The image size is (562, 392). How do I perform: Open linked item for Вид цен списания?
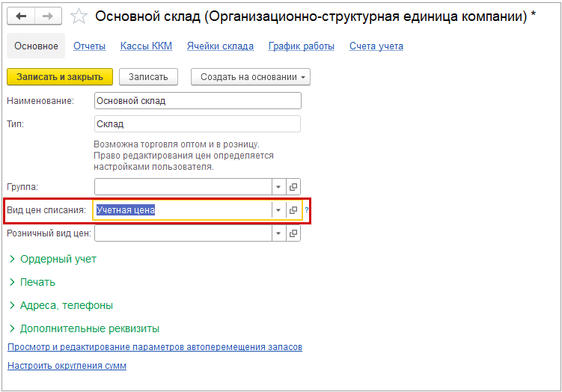293,211
